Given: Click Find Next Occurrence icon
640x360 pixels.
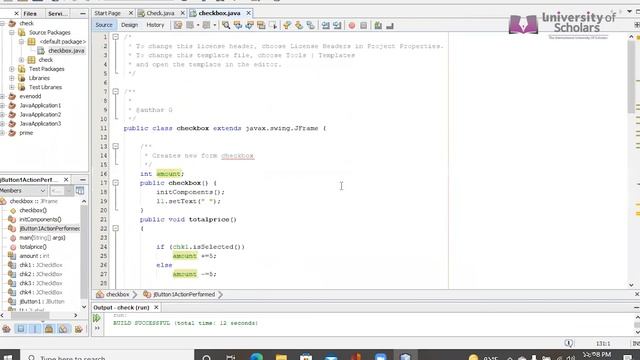Looking at the screenshot, I should (249, 25).
